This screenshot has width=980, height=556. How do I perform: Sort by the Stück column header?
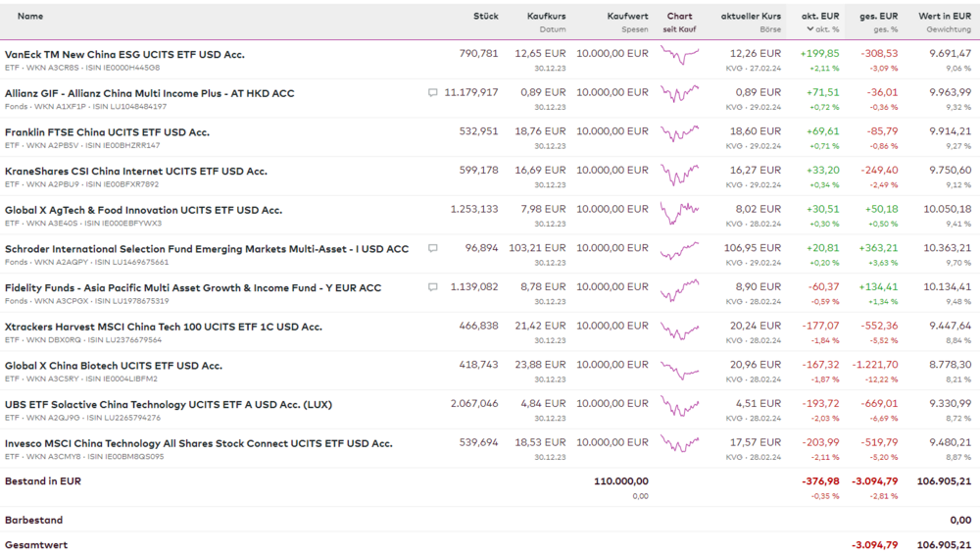point(485,17)
